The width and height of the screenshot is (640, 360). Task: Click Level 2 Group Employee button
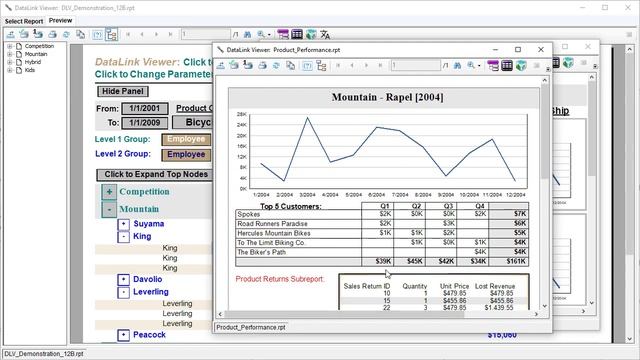[x=186, y=155]
